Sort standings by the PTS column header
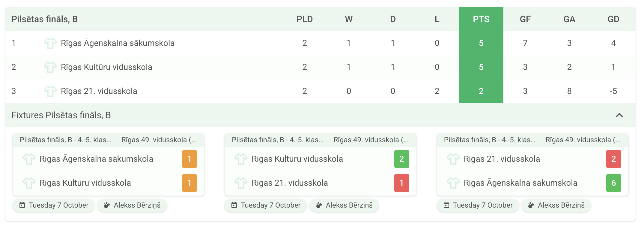The width and height of the screenshot is (644, 225). (x=481, y=19)
